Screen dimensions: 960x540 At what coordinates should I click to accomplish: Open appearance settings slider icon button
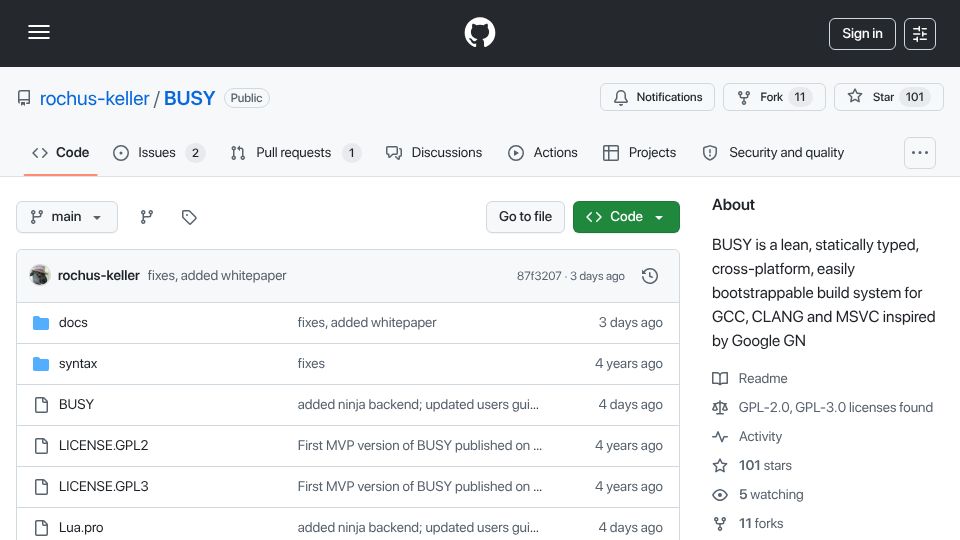920,34
